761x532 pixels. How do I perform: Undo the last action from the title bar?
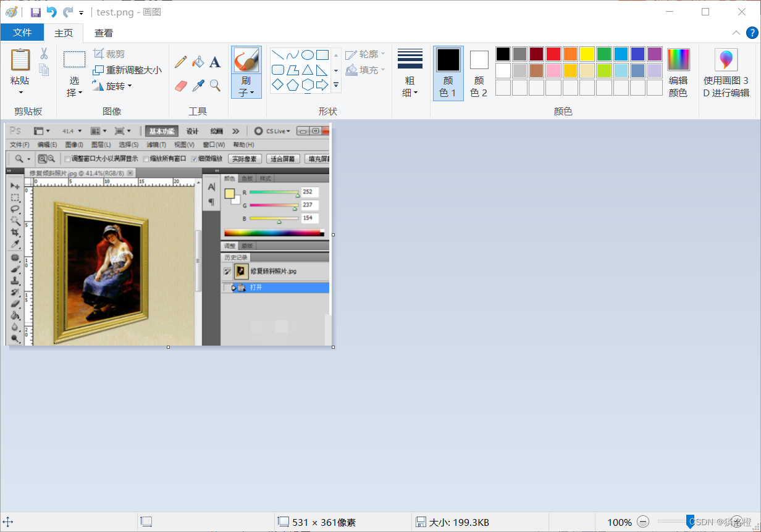click(51, 12)
